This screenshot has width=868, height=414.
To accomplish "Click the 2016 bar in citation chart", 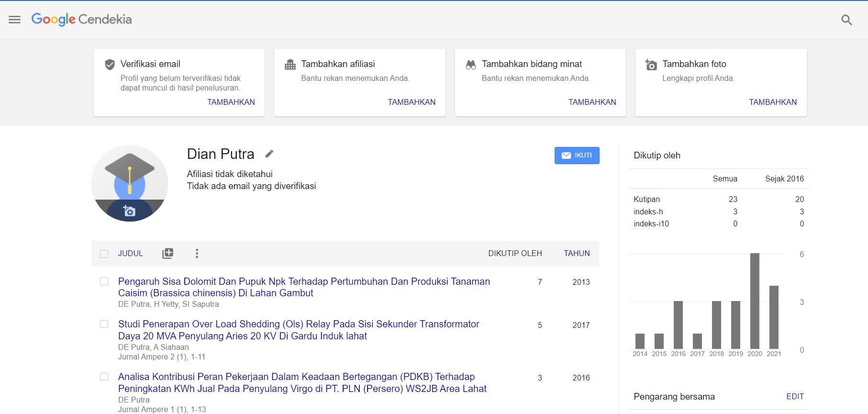I will coord(678,325).
